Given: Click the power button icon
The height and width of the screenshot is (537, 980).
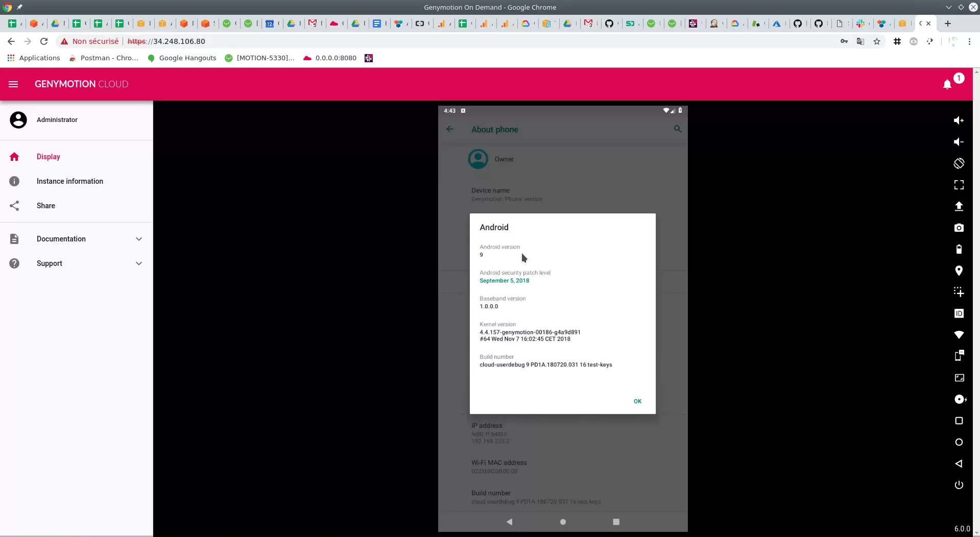Looking at the screenshot, I should (959, 485).
